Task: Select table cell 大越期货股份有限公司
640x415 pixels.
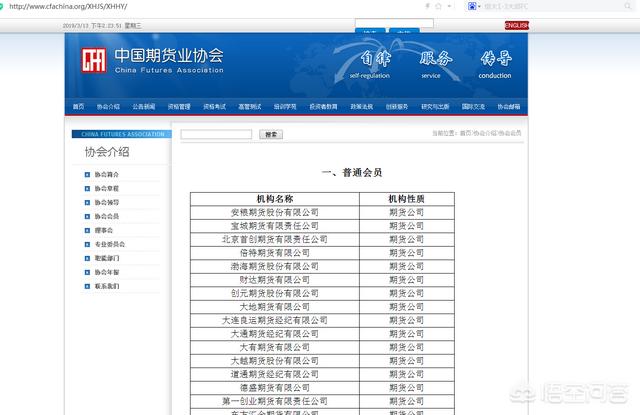Action: [x=275, y=360]
